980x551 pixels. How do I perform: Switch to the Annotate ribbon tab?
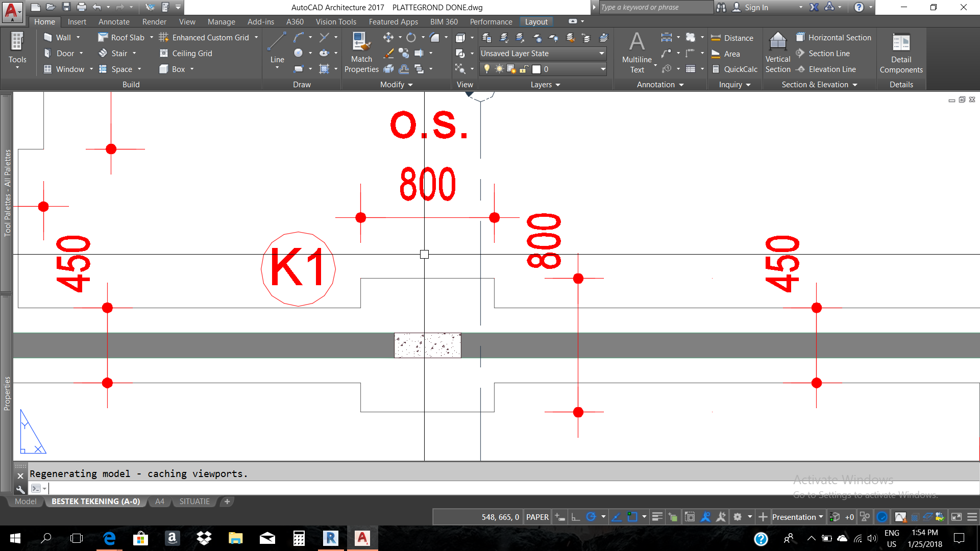pos(114,21)
